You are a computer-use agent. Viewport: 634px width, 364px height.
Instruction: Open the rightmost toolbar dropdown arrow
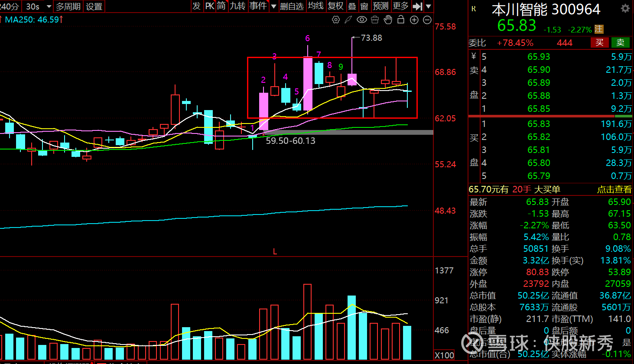click(x=429, y=6)
